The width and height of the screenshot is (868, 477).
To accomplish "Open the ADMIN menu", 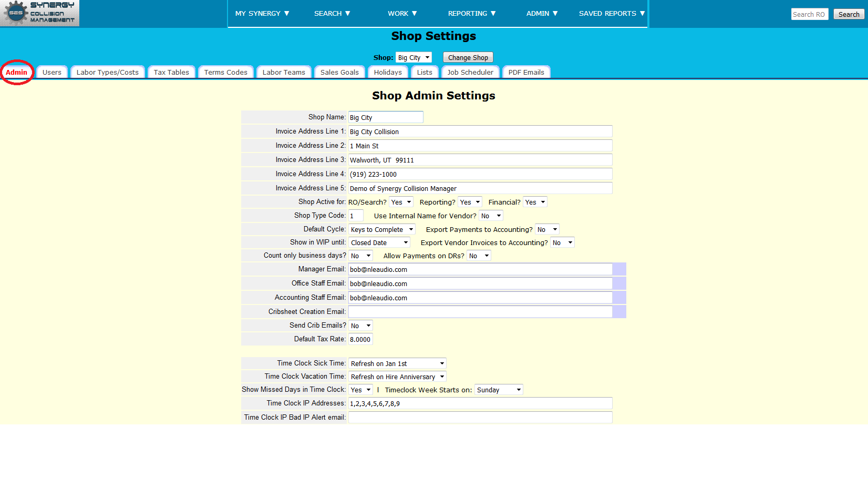I will (542, 14).
